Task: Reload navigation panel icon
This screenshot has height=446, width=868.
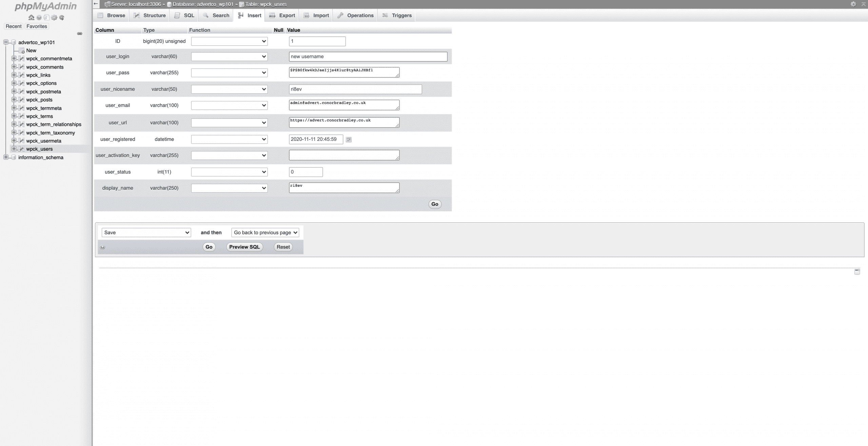Action: click(x=62, y=17)
